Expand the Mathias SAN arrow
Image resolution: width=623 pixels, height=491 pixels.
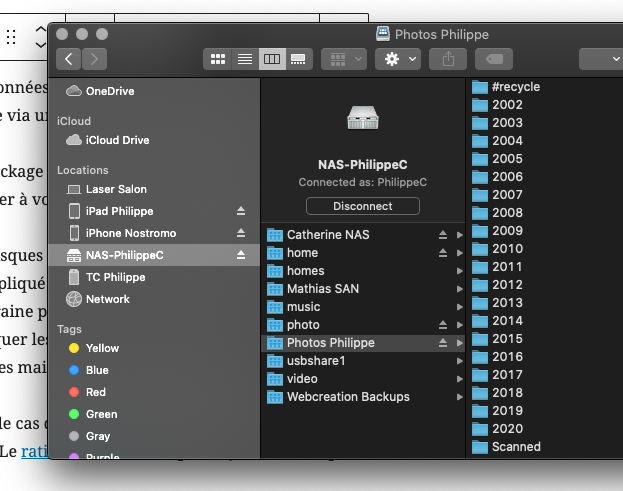click(x=460, y=289)
